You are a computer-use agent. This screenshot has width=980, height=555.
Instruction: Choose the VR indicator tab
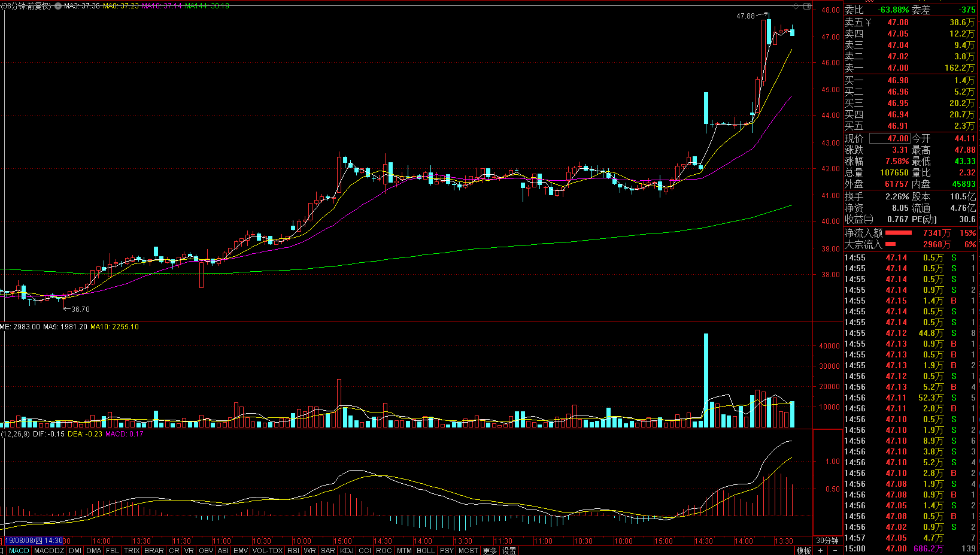coord(189,551)
